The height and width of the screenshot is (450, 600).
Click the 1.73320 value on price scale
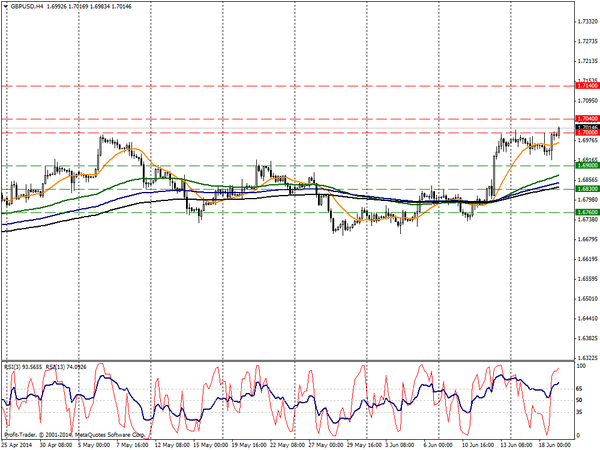(587, 21)
